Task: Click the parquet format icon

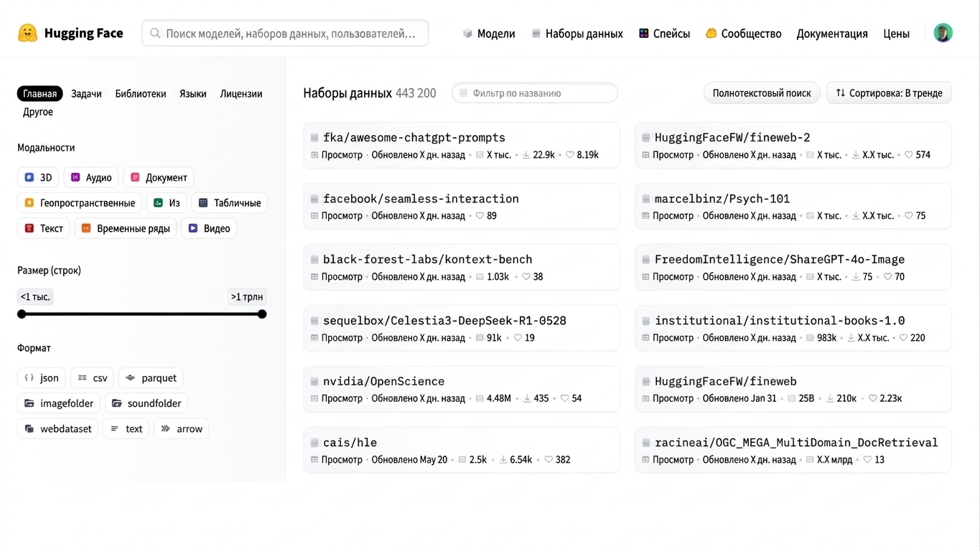Action: coord(130,377)
